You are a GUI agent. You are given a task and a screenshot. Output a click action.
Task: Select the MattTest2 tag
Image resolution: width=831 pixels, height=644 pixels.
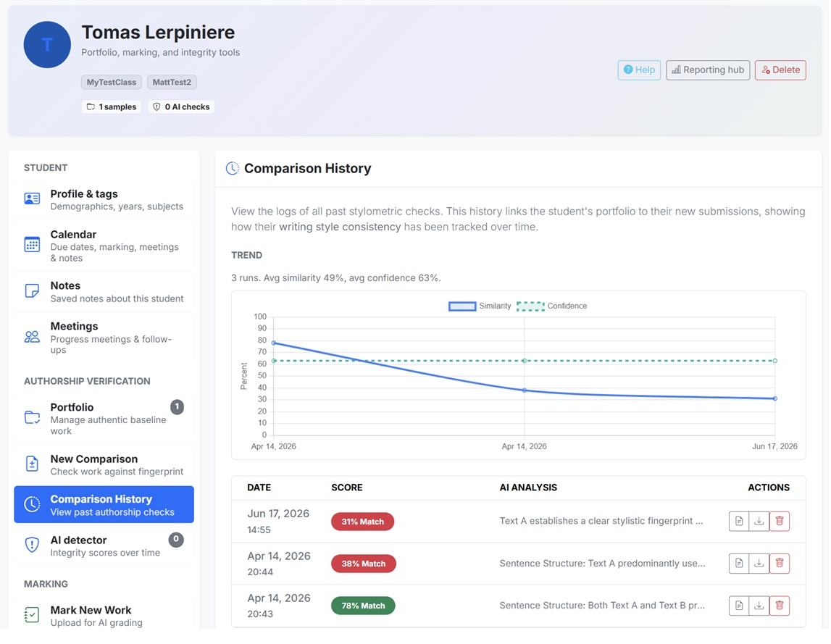[172, 82]
